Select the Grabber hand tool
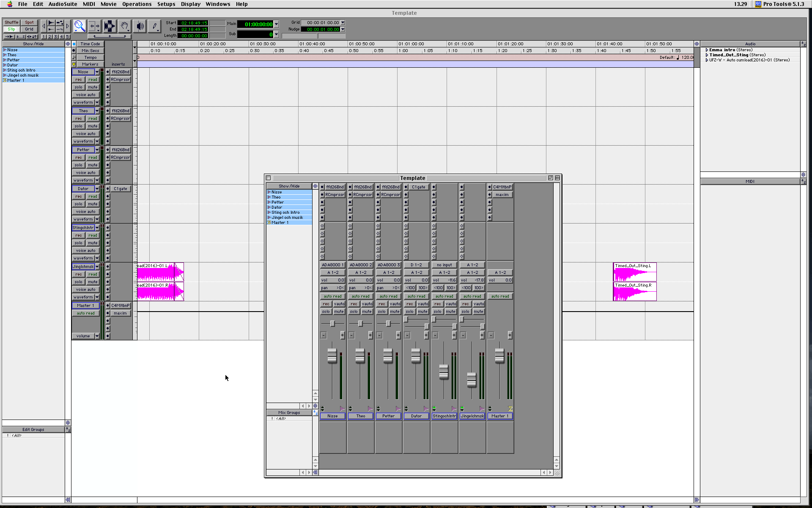 click(124, 26)
